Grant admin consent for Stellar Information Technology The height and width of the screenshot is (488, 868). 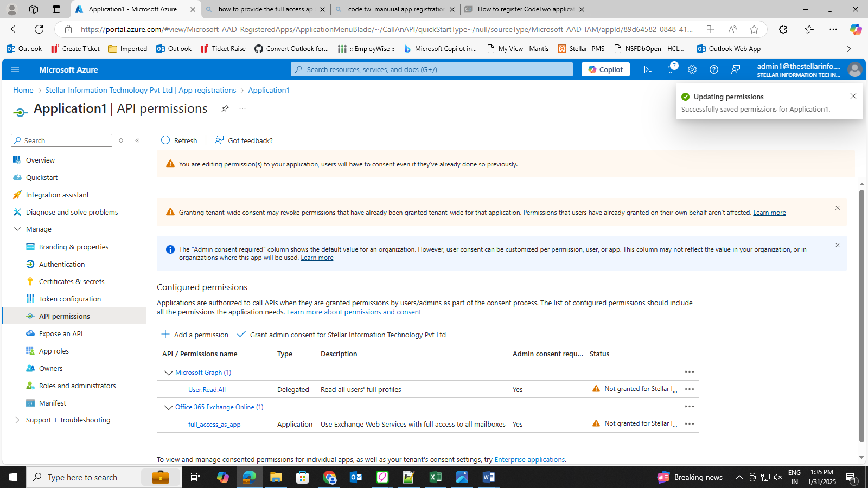(x=342, y=335)
